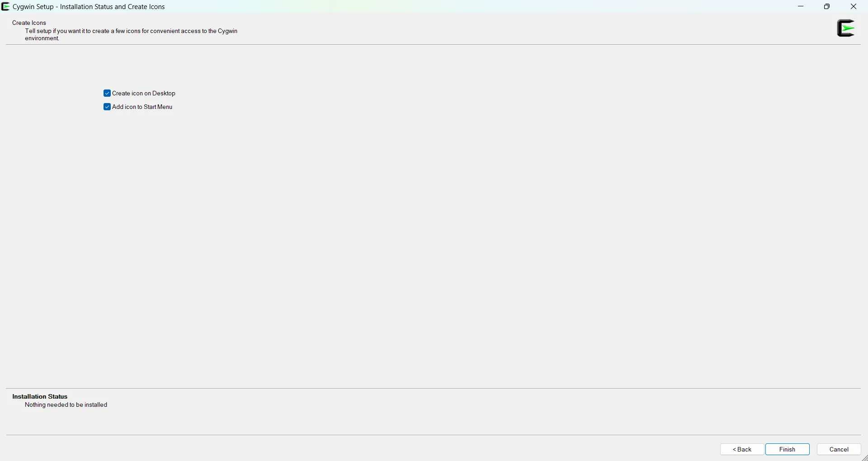Click 'Tell setup if you want it' description
Screen dimensions: 868x461
[132, 35]
